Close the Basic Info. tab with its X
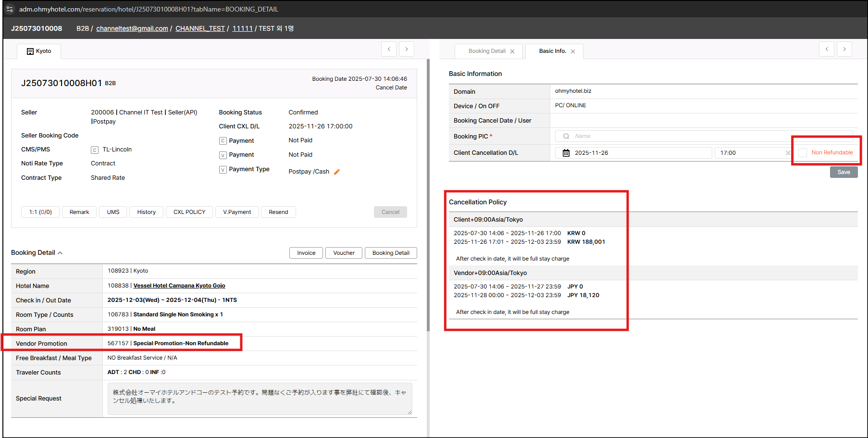868x438 pixels. tap(573, 51)
